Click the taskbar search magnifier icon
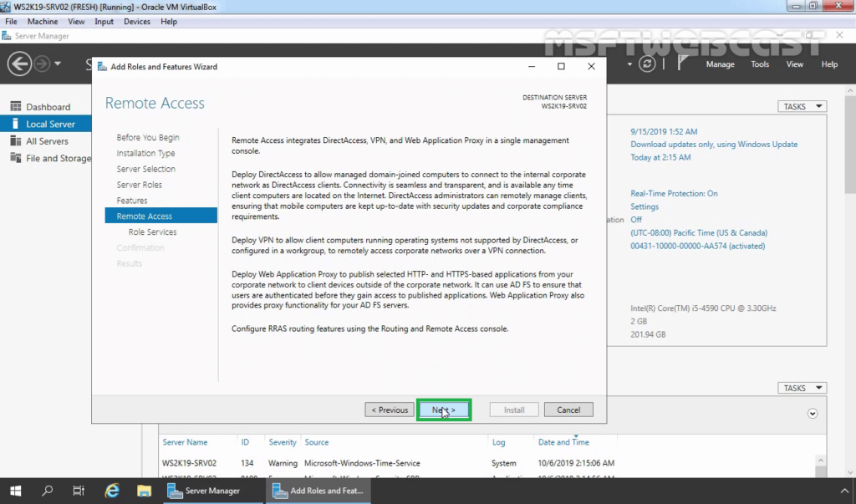Screen dimensions: 856x504 click(x=48, y=491)
